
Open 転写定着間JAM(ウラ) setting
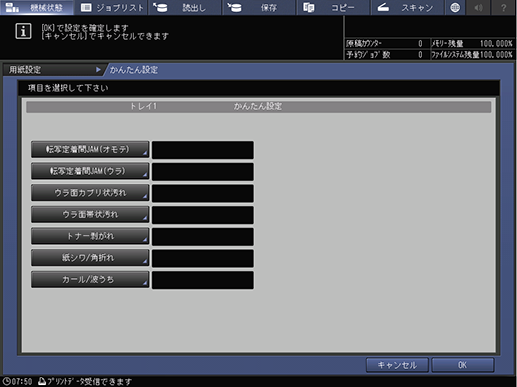(90, 171)
